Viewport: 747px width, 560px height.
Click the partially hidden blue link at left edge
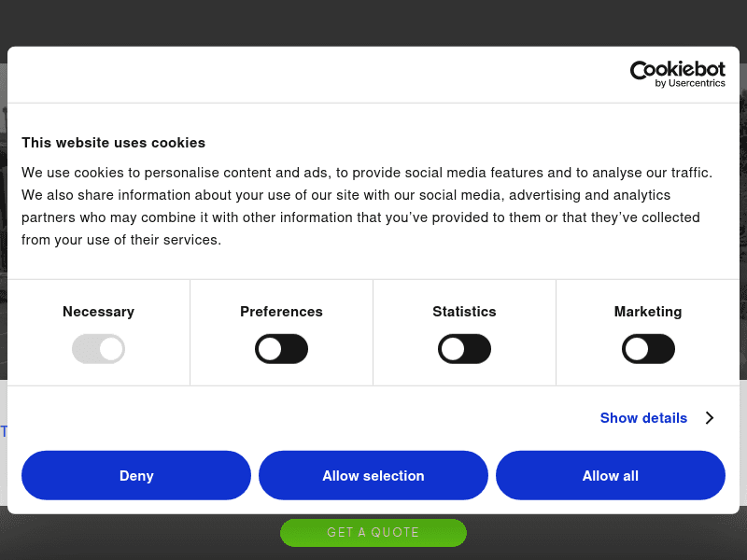tap(4, 431)
